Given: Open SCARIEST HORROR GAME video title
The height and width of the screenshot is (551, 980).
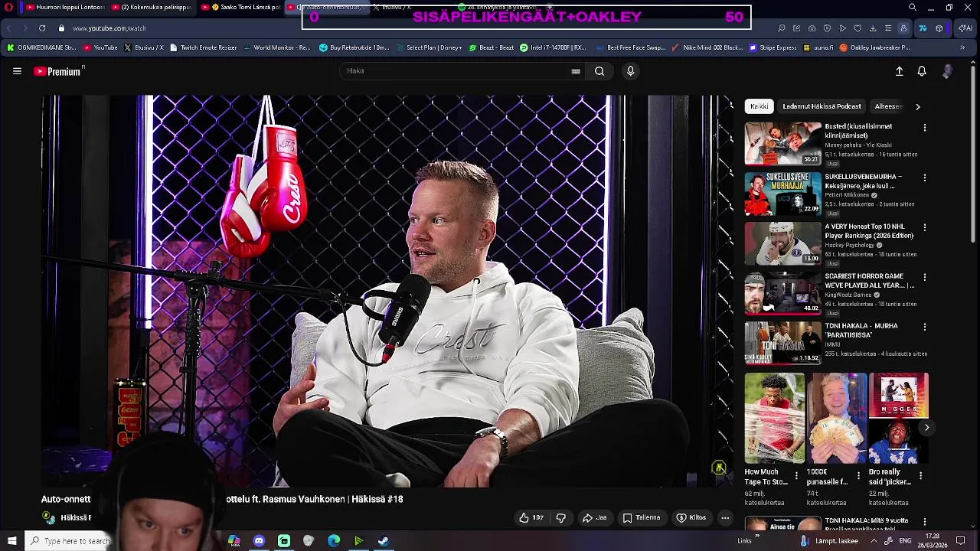Looking at the screenshot, I should click(869, 281).
